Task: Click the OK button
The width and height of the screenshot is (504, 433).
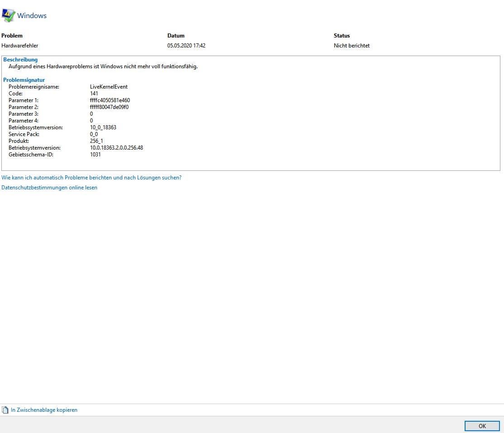Action: [x=482, y=426]
